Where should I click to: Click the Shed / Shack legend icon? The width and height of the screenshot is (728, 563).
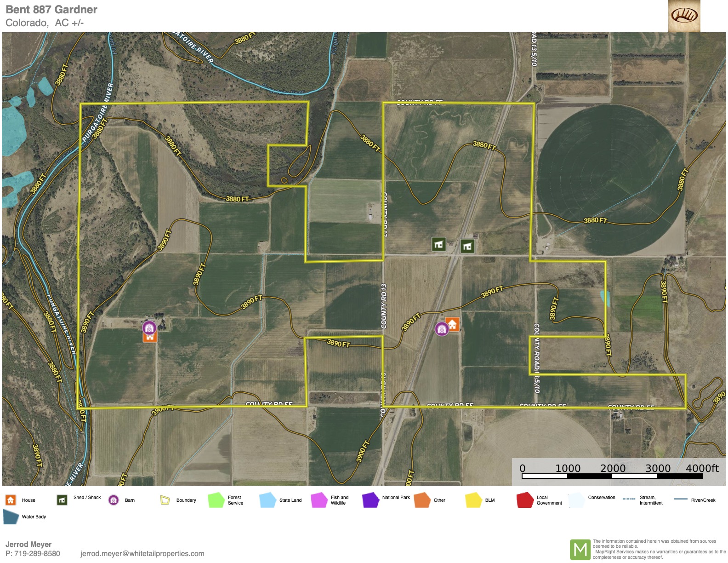coord(62,500)
